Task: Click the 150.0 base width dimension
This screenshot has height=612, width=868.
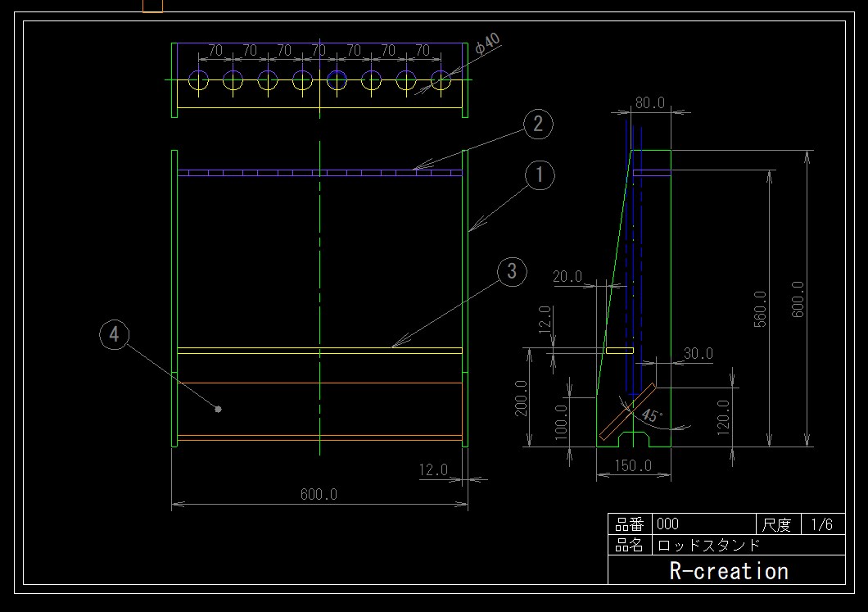Action: [x=633, y=466]
